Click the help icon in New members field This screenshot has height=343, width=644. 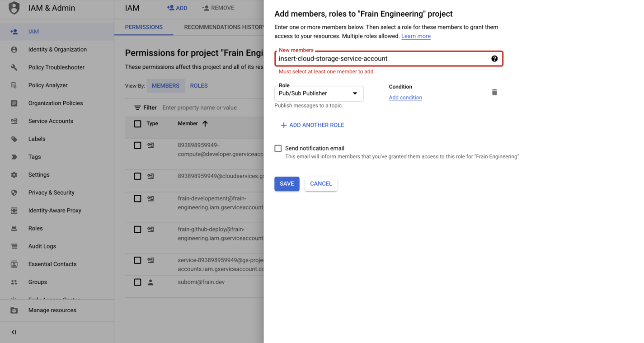pos(494,59)
